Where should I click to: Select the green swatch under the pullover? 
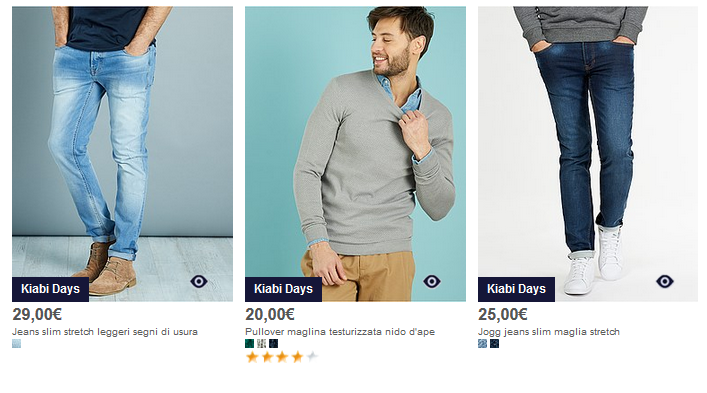(249, 344)
